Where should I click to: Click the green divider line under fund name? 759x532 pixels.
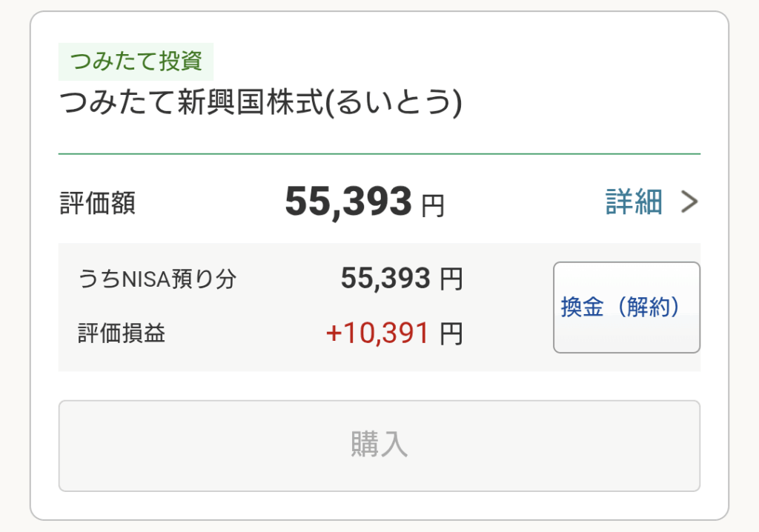379,153
